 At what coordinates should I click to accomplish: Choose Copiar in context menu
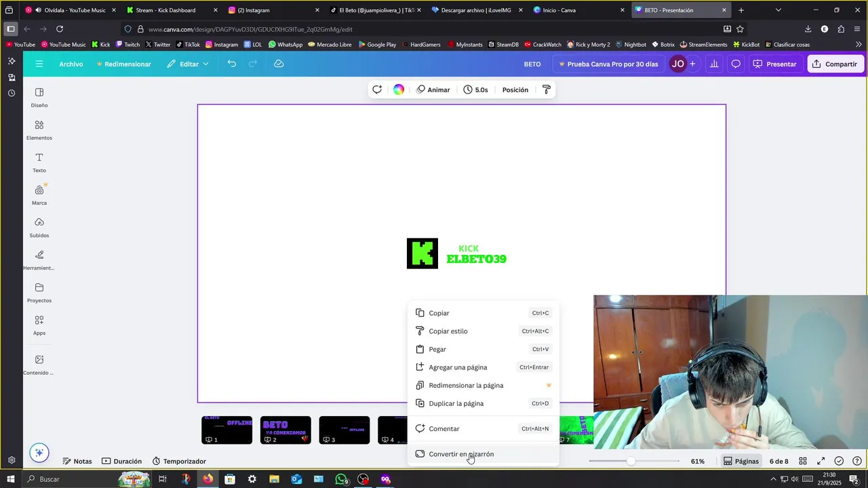(x=483, y=313)
